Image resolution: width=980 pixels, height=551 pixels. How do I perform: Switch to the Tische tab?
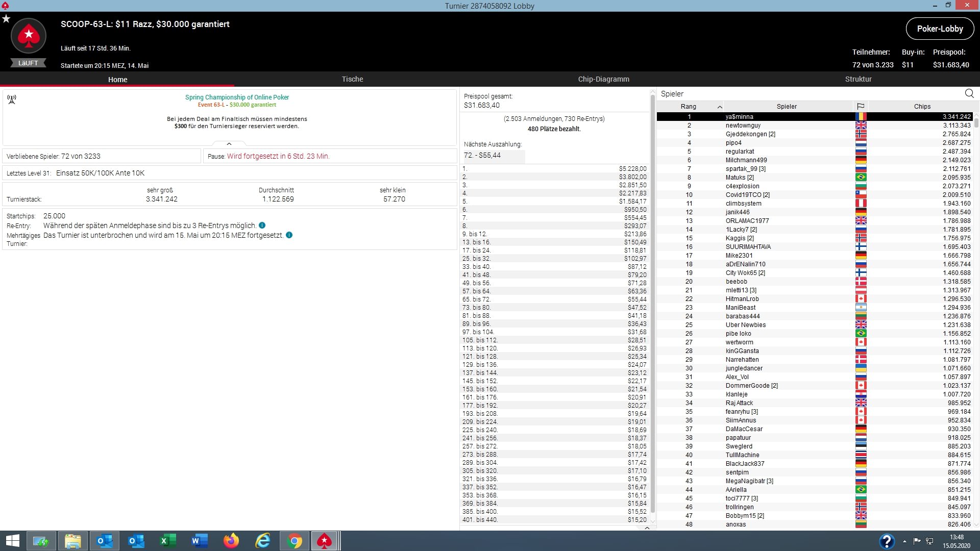pyautogui.click(x=352, y=79)
